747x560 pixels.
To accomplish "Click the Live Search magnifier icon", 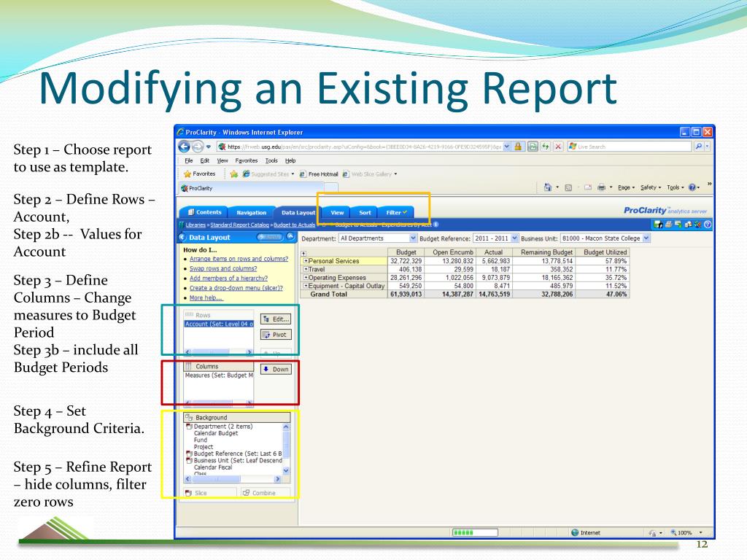I will (698, 147).
